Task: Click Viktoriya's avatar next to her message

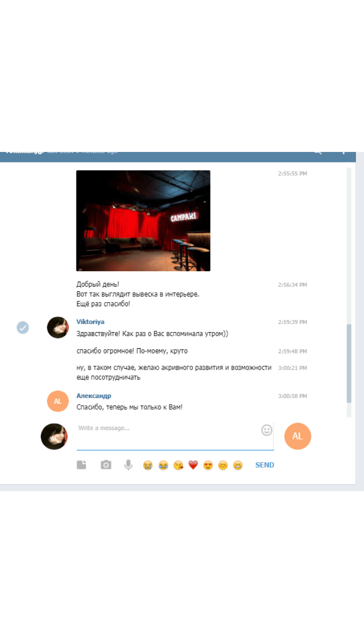Action: [x=57, y=328]
